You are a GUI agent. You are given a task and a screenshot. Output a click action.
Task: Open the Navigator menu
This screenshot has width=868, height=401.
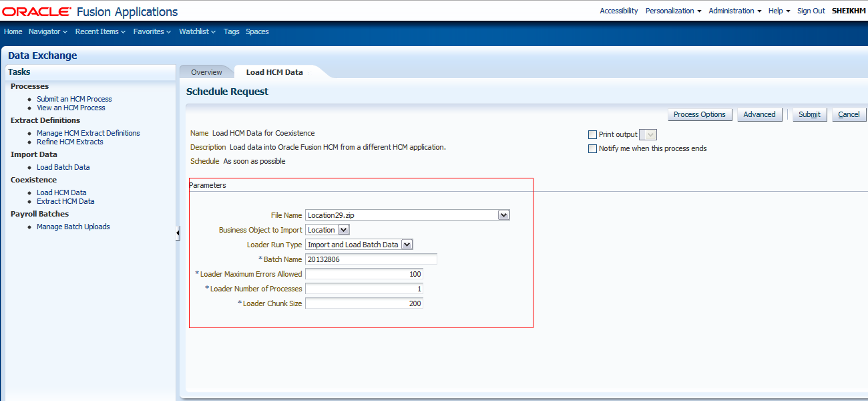[47, 31]
